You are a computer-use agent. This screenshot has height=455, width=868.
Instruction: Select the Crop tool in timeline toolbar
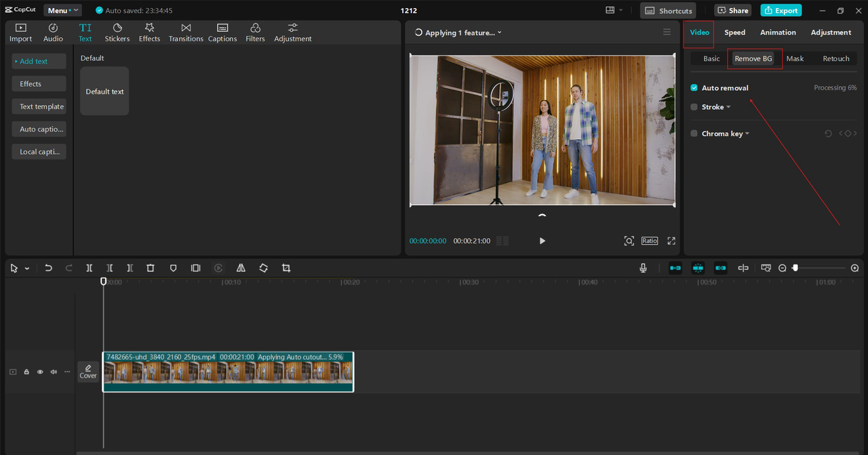click(286, 269)
